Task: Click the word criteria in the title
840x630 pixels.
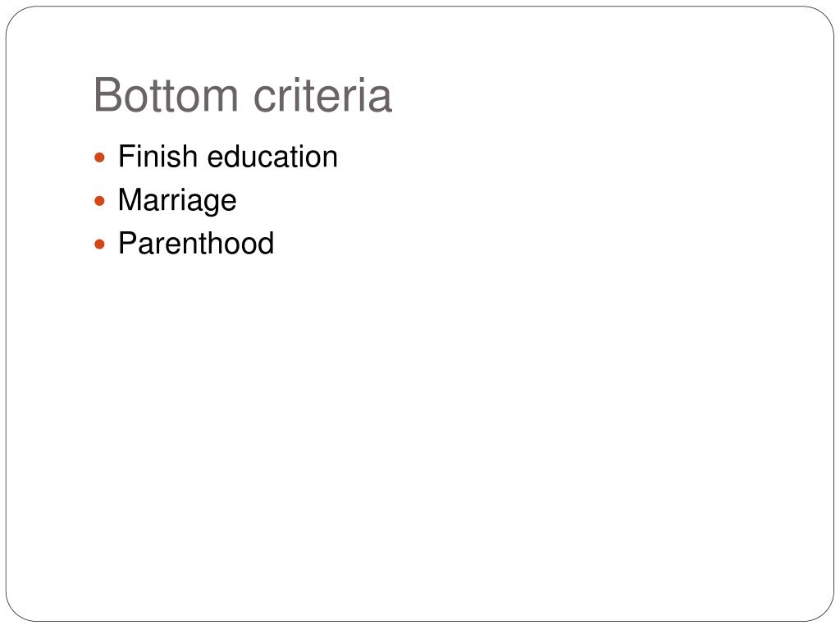Action: tap(322, 95)
